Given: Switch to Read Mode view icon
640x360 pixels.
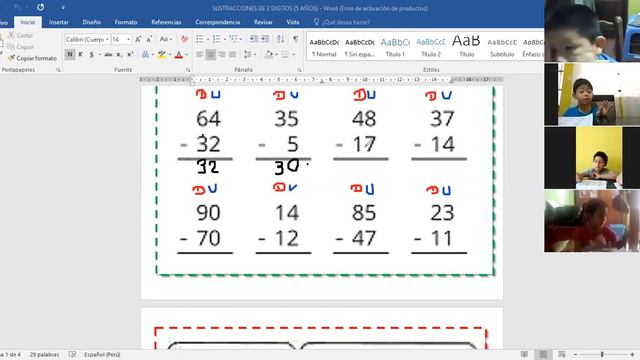Looking at the screenshot, I should [524, 354].
